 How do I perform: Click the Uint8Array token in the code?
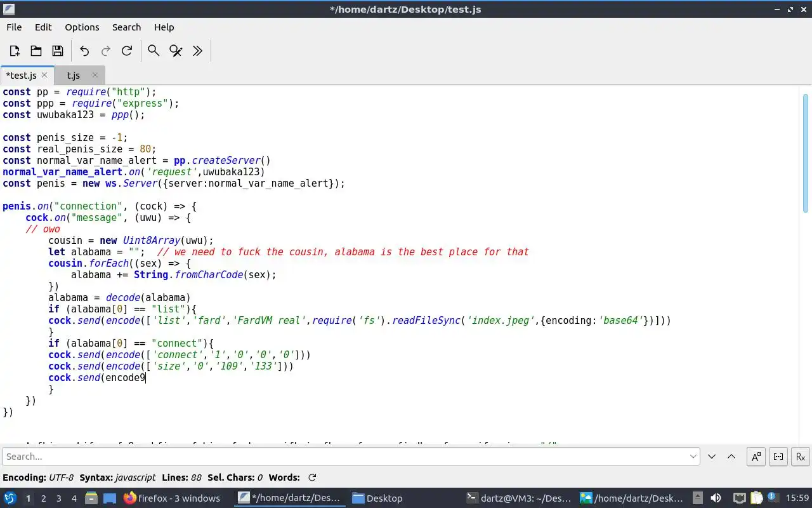coord(152,241)
